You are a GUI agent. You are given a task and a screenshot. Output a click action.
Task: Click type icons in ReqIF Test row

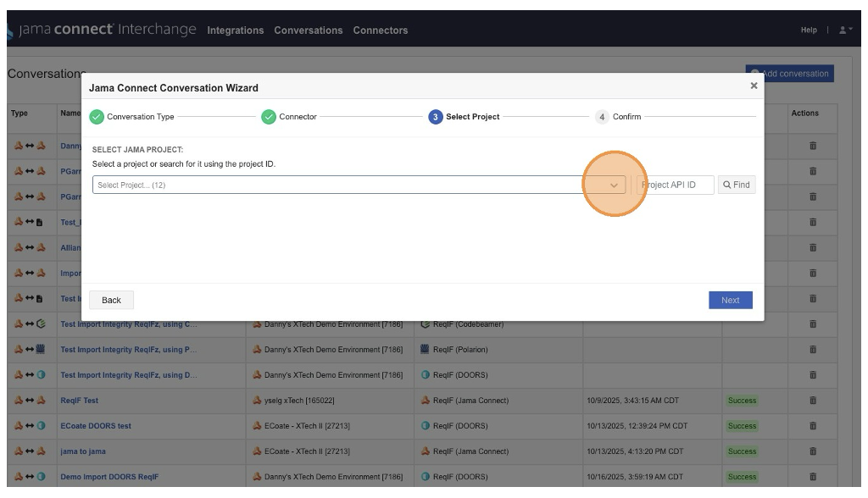(x=30, y=400)
